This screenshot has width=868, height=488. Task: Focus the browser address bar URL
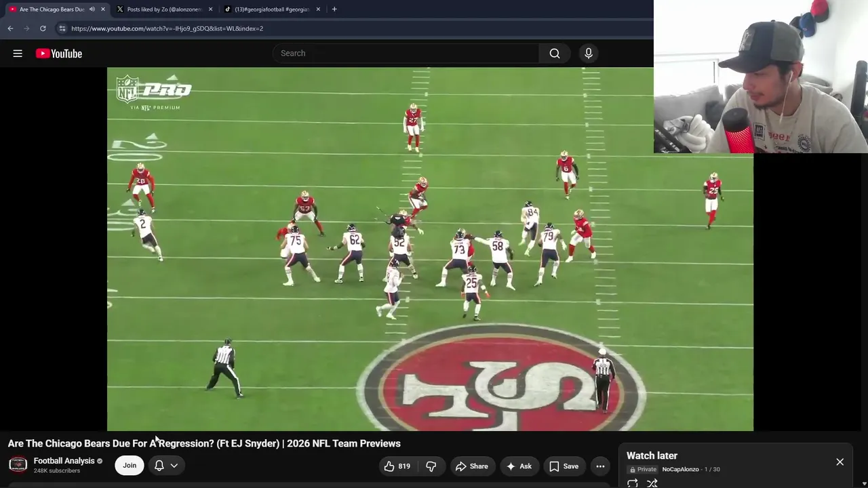pyautogui.click(x=167, y=28)
